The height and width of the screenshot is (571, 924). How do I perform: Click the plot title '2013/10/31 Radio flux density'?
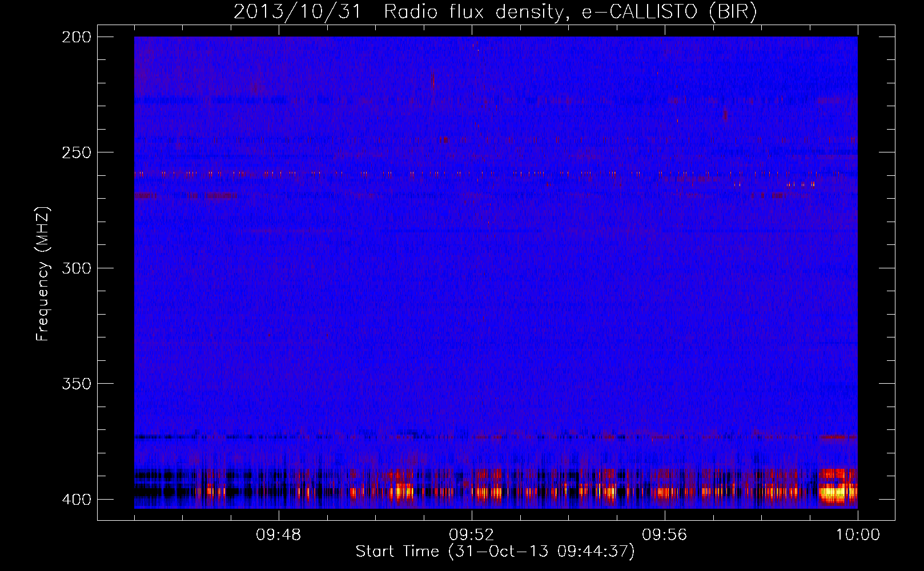pyautogui.click(x=495, y=11)
